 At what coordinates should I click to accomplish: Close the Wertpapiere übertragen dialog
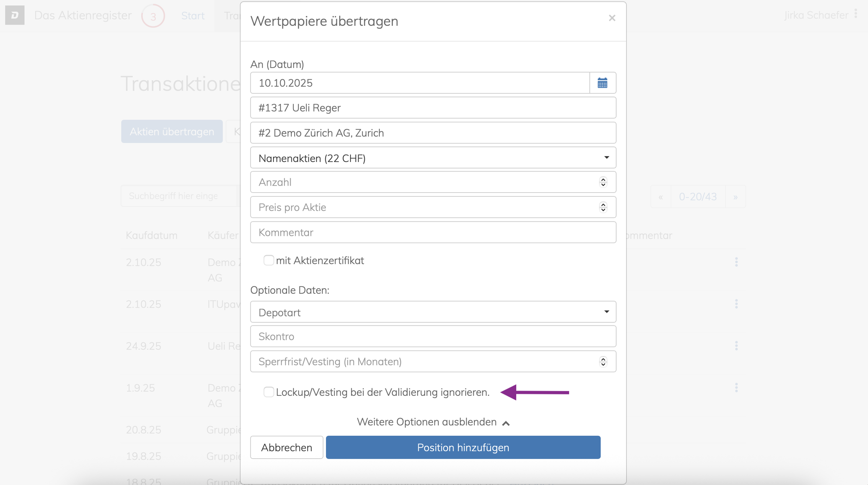point(612,18)
